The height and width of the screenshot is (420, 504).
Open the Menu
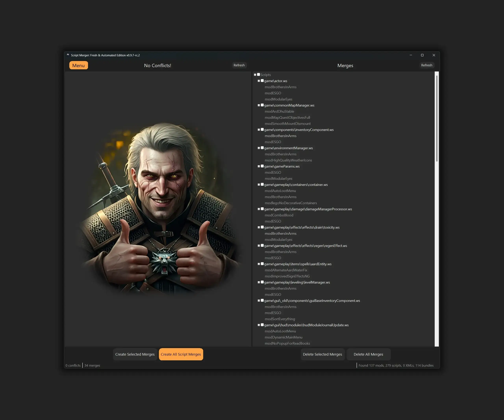[79, 65]
